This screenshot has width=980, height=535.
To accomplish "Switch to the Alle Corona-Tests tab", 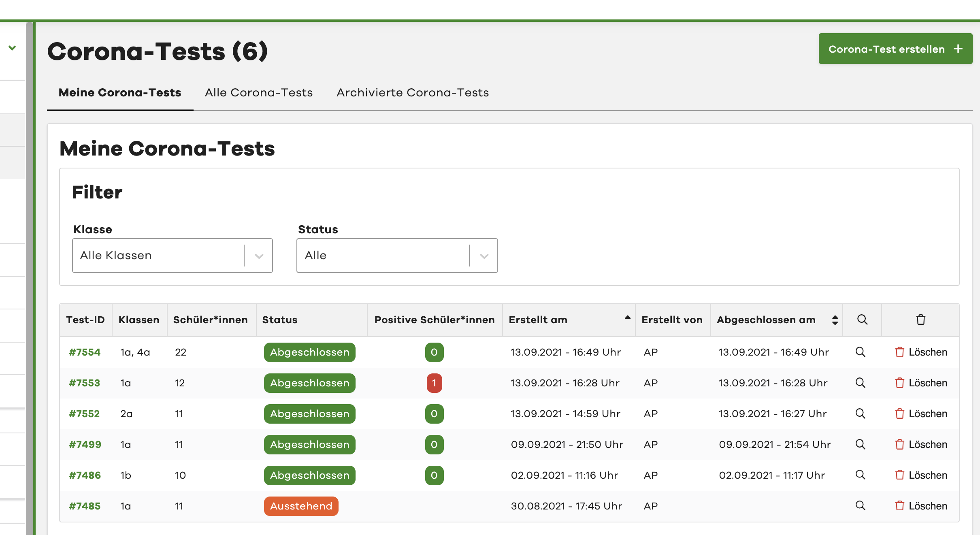I will click(x=259, y=92).
